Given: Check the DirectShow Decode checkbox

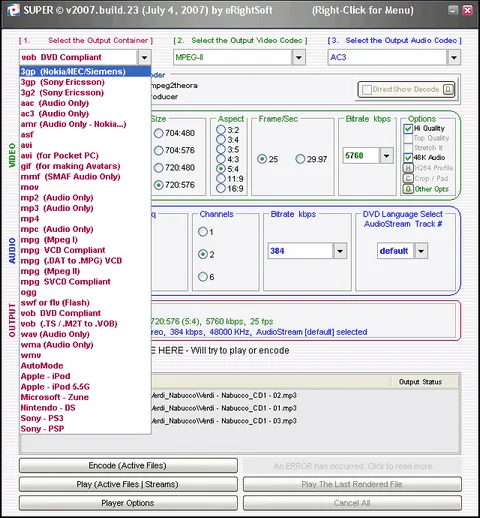Looking at the screenshot, I should point(367,89).
